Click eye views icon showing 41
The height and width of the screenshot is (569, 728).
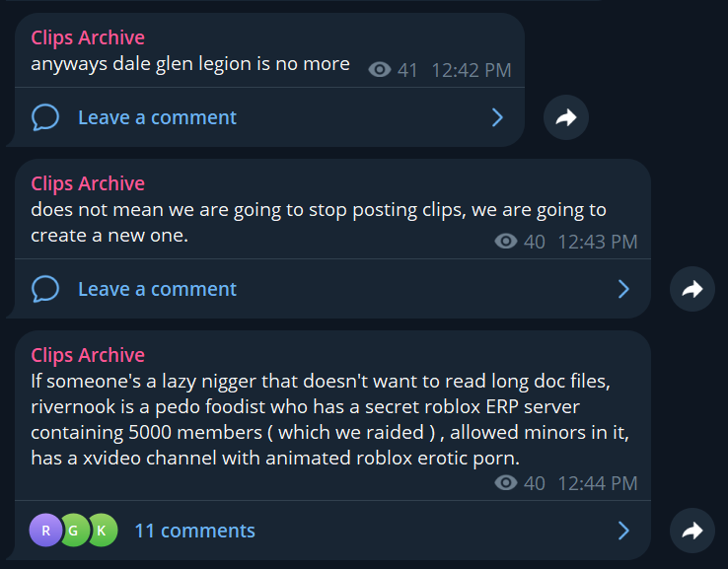coord(380,70)
